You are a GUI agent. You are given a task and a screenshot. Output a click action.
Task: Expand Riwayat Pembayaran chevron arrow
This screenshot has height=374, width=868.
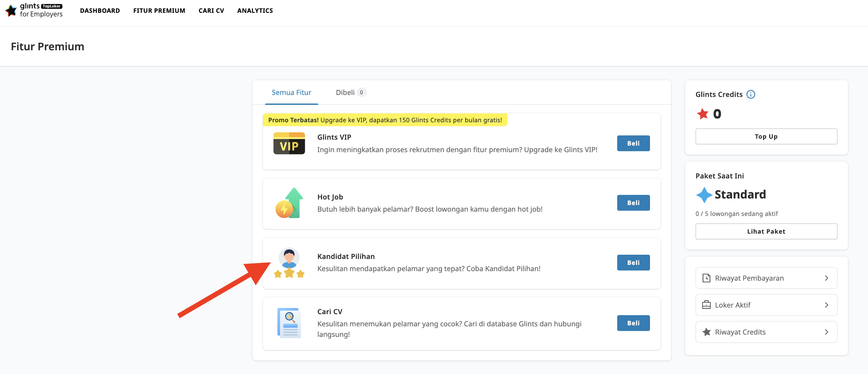tap(826, 278)
